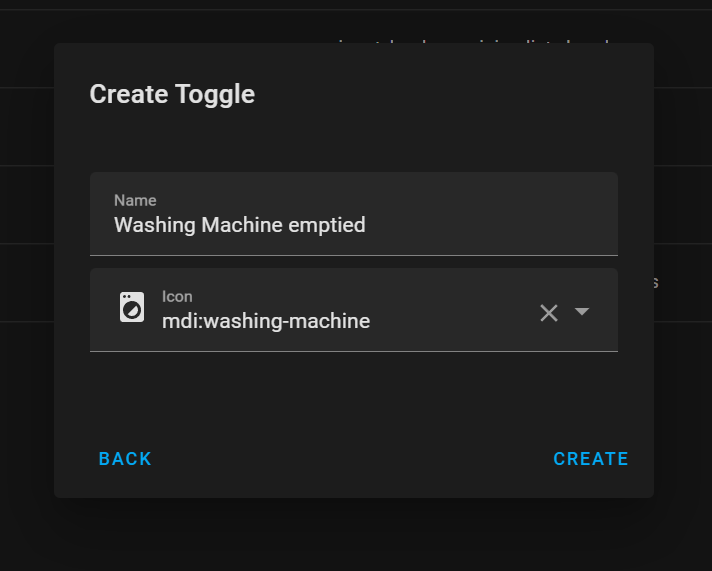Go back with the BACK button
This screenshot has width=712, height=571.
point(125,459)
